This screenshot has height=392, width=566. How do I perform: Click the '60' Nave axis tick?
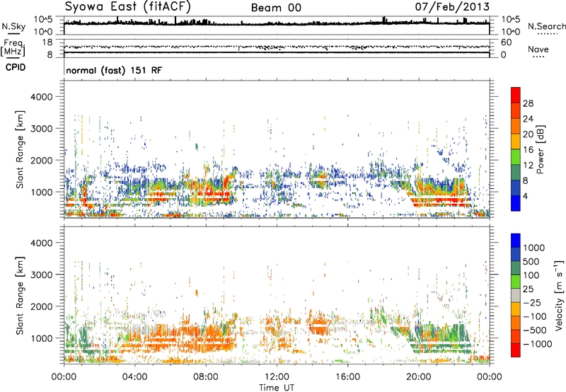pos(507,42)
